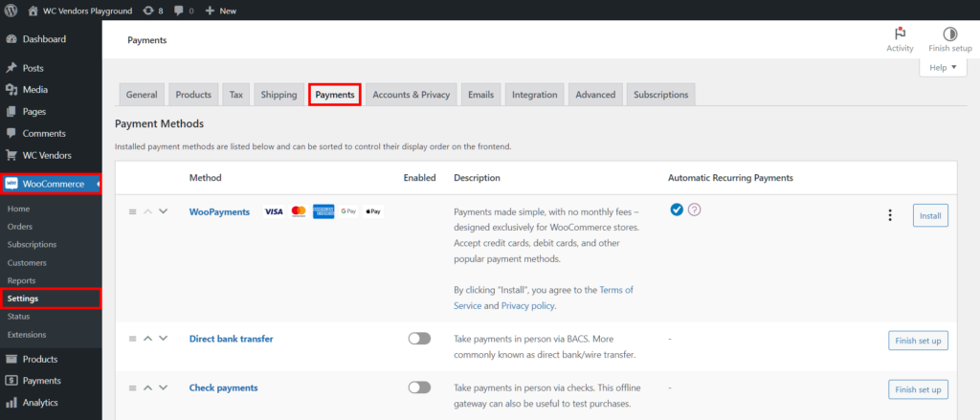Open the WooPayments three-dot options menu
Viewport: 980px width, 420px height.
[x=890, y=215]
